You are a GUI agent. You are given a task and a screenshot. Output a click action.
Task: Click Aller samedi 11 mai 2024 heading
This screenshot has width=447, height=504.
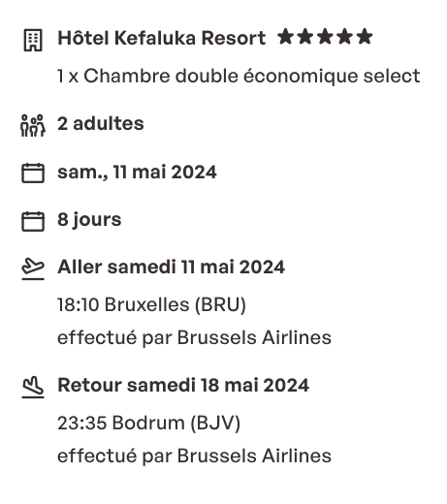click(171, 267)
